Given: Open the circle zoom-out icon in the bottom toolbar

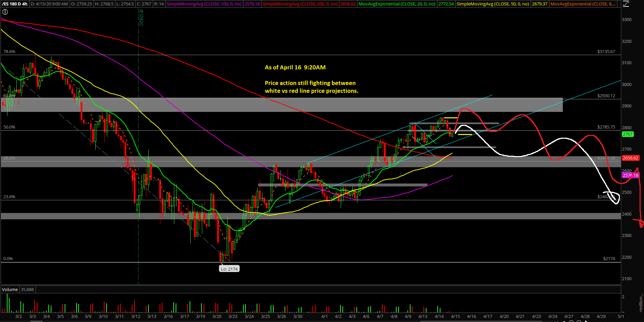Looking at the screenshot, I should coord(579,321).
